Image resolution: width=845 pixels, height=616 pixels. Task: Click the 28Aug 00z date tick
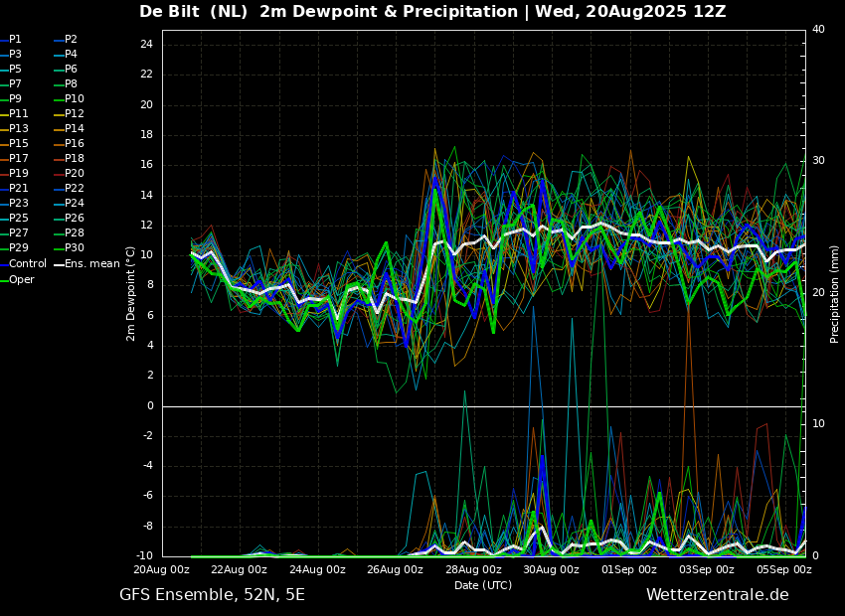[473, 570]
